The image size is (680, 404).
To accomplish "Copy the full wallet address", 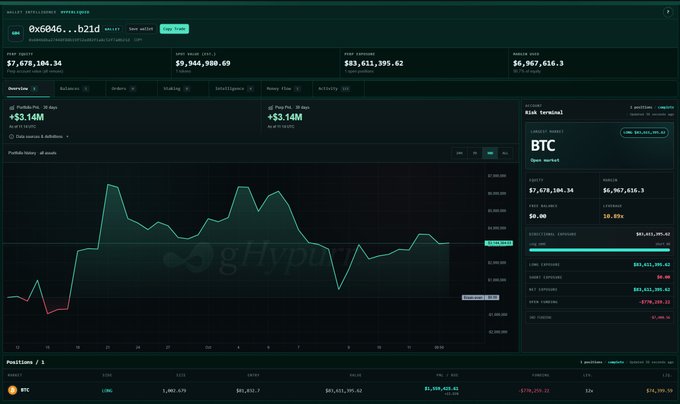I will (138, 40).
